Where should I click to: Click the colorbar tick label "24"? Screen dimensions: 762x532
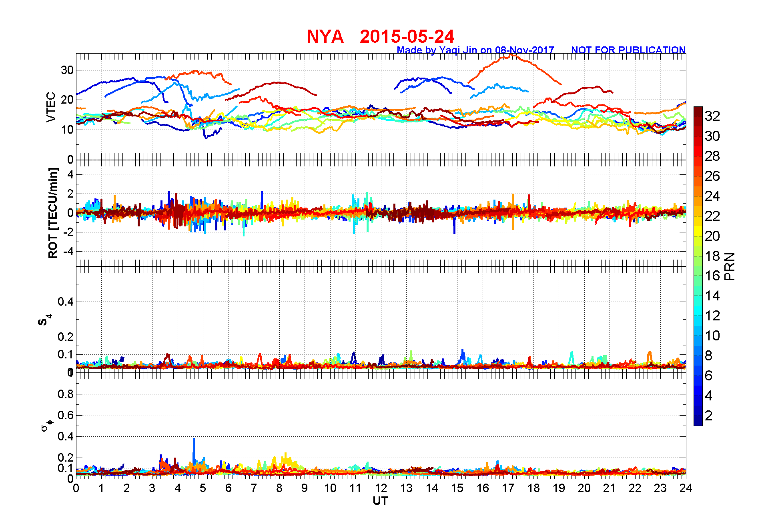(x=712, y=196)
